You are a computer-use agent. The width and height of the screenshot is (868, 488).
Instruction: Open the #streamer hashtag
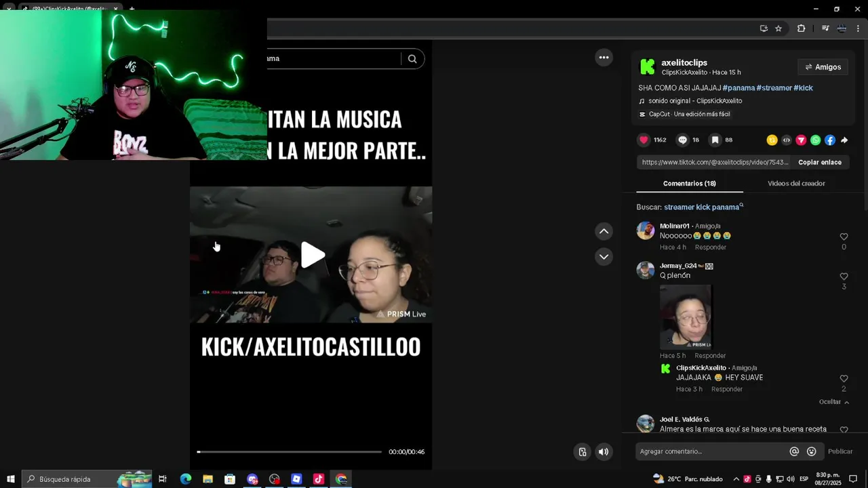point(774,88)
